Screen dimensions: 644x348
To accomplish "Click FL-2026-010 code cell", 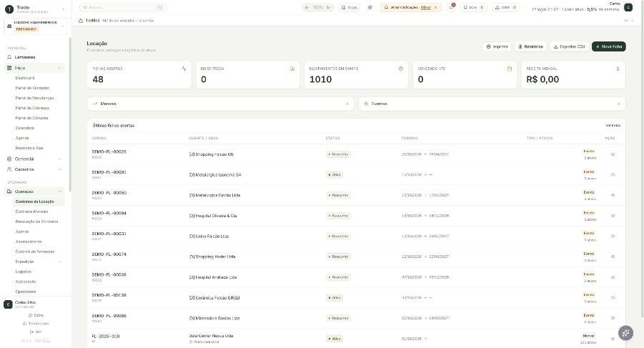I will 106,336.
